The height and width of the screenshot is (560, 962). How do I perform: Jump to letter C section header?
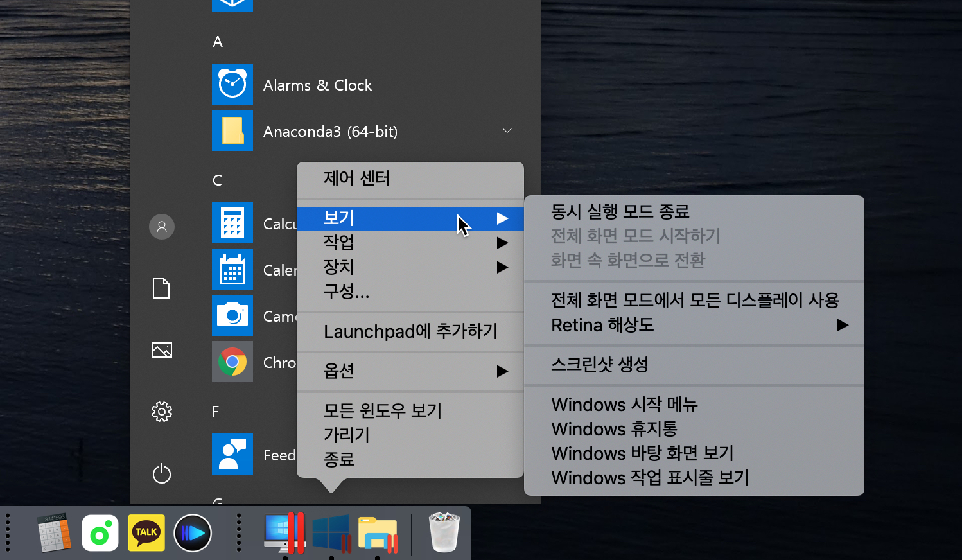pyautogui.click(x=218, y=180)
